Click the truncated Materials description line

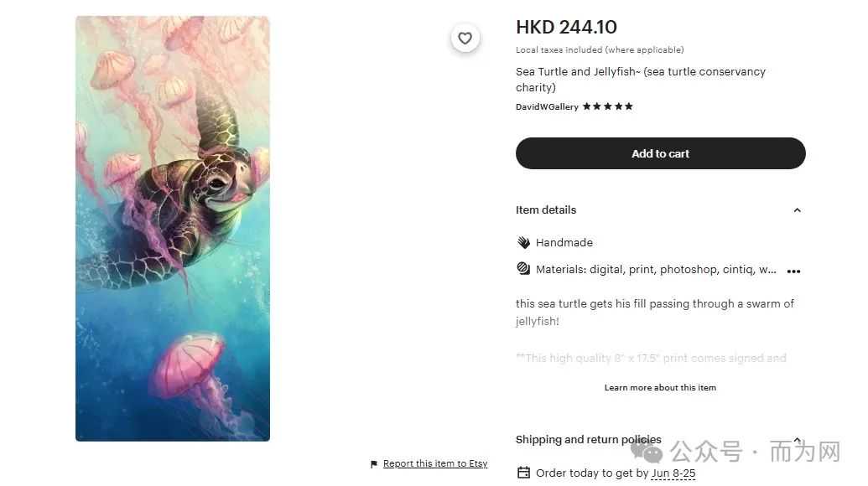656,269
